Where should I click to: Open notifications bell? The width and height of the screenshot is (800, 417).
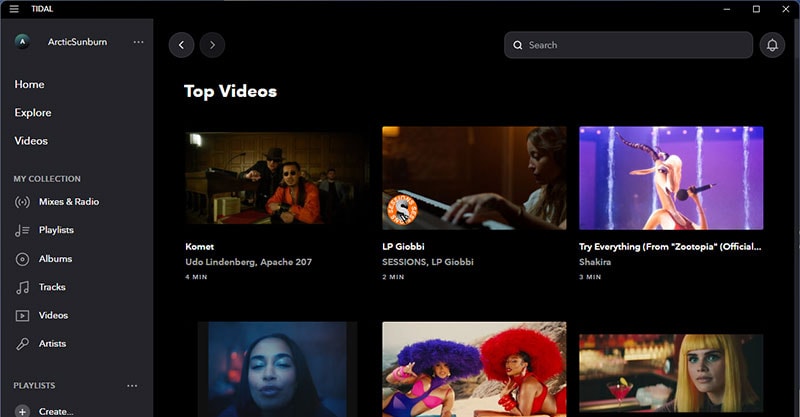coord(772,45)
